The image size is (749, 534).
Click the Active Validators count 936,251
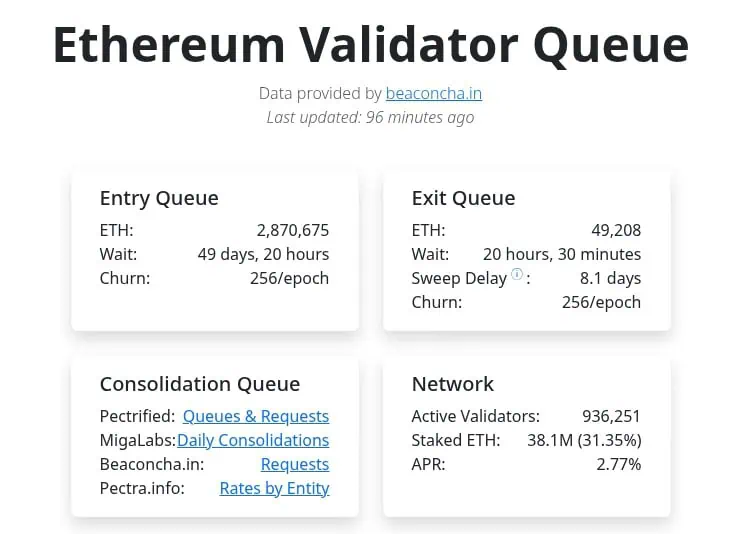(611, 416)
